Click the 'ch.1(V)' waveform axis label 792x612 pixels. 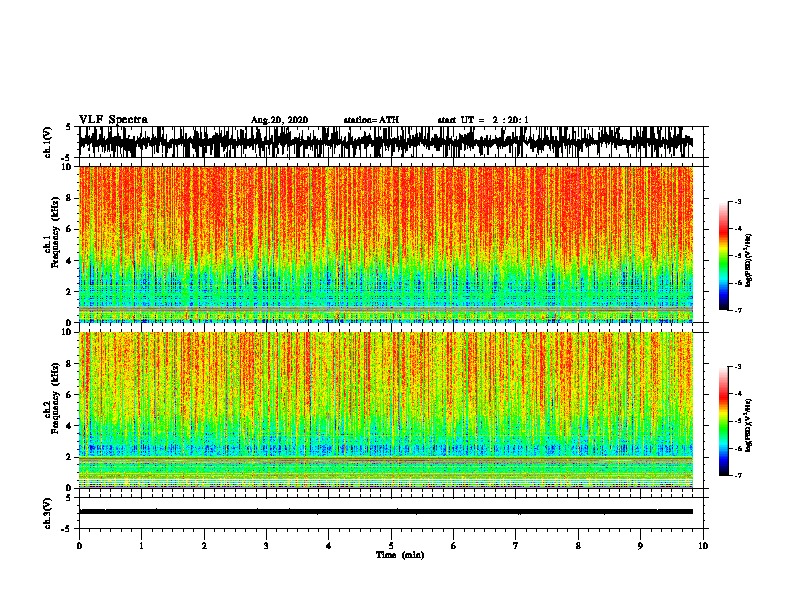[x=48, y=142]
